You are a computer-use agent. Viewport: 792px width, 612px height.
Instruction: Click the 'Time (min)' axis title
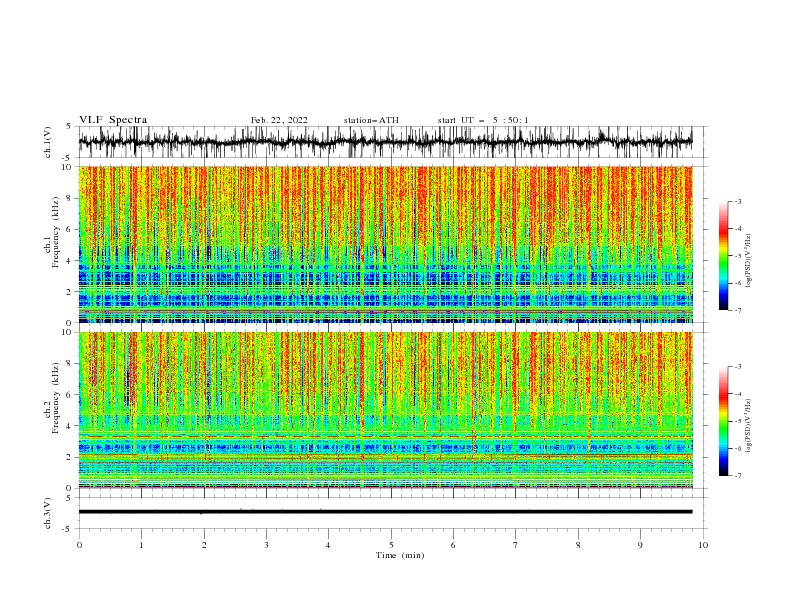click(400, 555)
